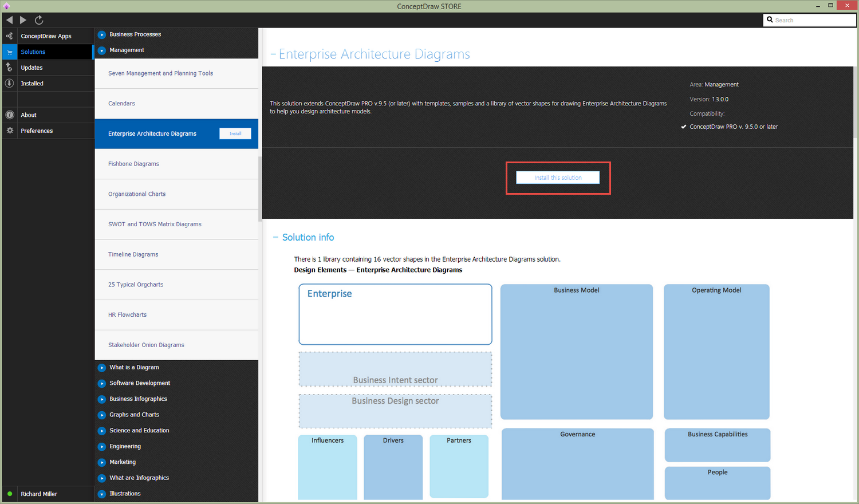Expand the Business Infographics category
The image size is (859, 504).
coord(102,399)
